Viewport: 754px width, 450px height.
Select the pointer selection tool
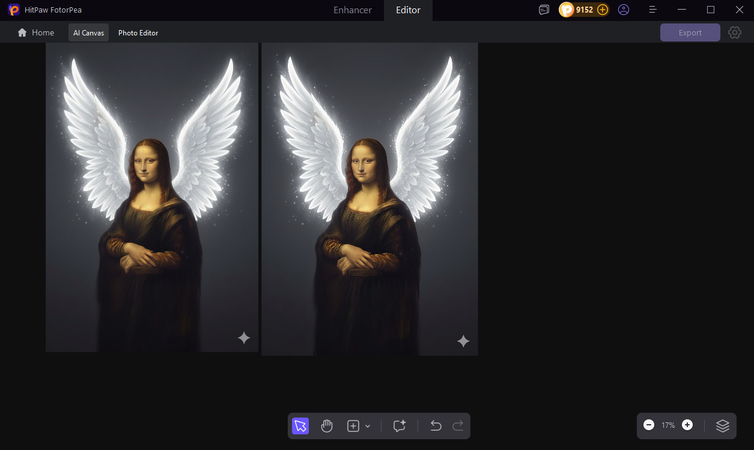tap(300, 426)
